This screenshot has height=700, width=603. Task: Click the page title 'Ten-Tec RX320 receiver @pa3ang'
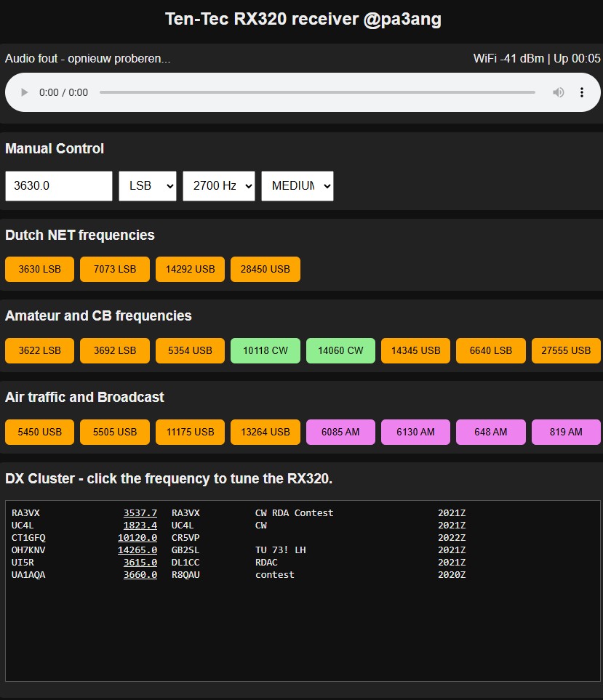pyautogui.click(x=303, y=19)
